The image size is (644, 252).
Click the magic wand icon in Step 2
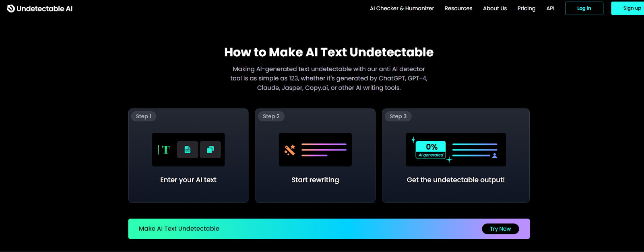click(290, 150)
